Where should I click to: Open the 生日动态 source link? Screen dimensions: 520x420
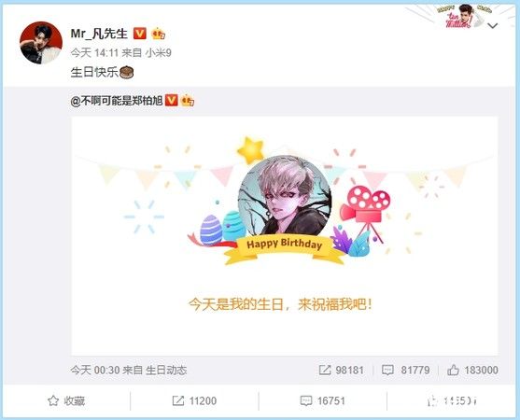166,370
